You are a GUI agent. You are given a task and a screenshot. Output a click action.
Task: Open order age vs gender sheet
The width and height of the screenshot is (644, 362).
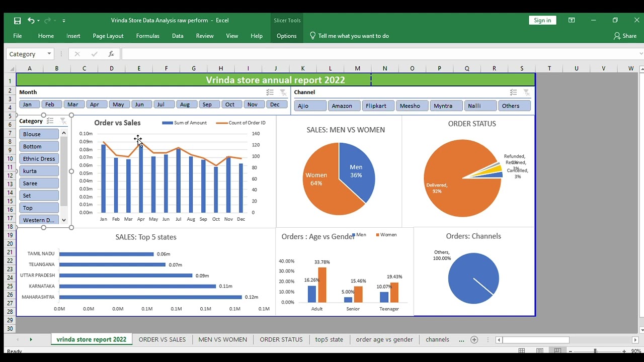pos(384,339)
